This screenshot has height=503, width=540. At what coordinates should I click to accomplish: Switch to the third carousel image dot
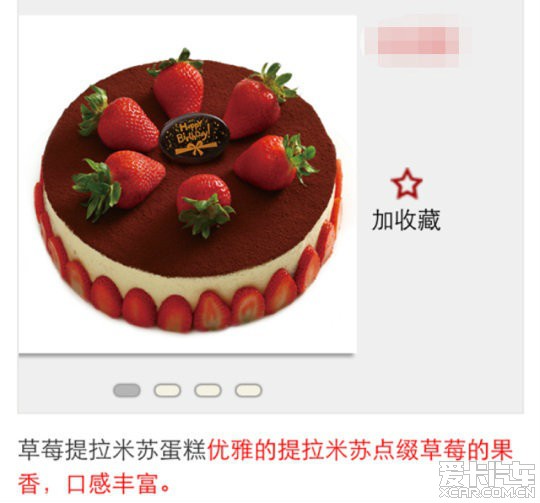[x=208, y=390]
